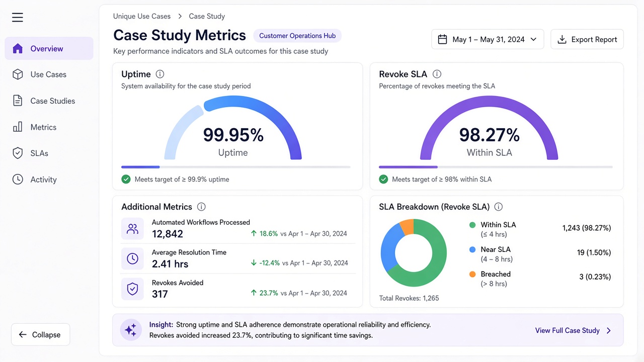
Task: Click the calendar icon in date picker
Action: [442, 39]
